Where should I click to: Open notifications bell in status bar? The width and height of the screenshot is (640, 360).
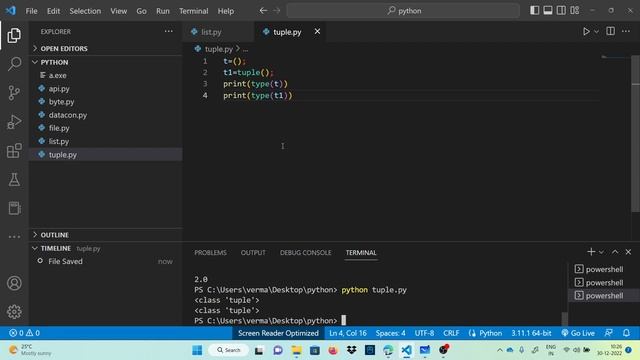point(626,333)
